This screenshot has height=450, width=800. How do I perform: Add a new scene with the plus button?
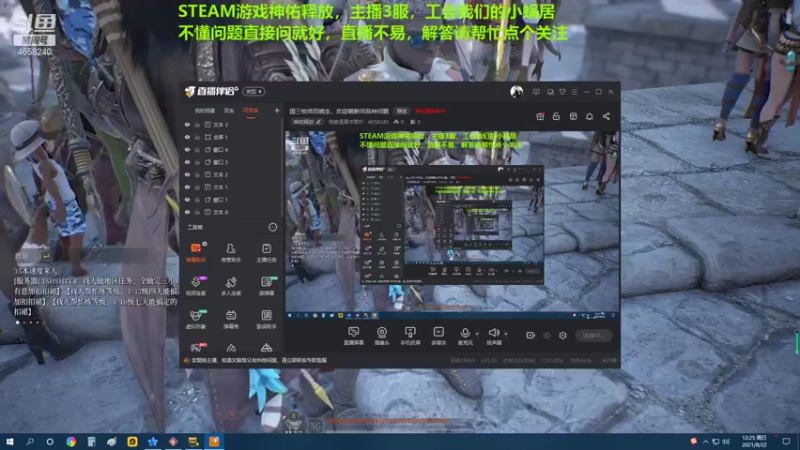[277, 110]
